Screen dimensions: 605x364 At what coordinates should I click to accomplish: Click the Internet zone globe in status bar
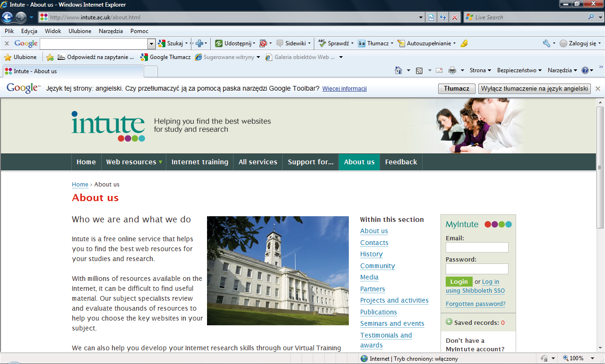click(364, 358)
